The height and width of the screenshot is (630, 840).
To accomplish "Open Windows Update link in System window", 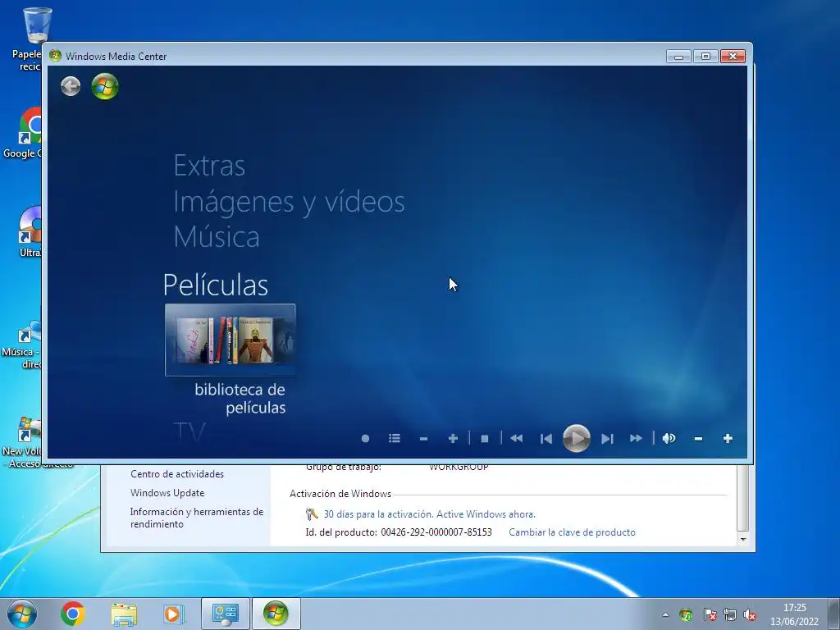I will point(167,493).
